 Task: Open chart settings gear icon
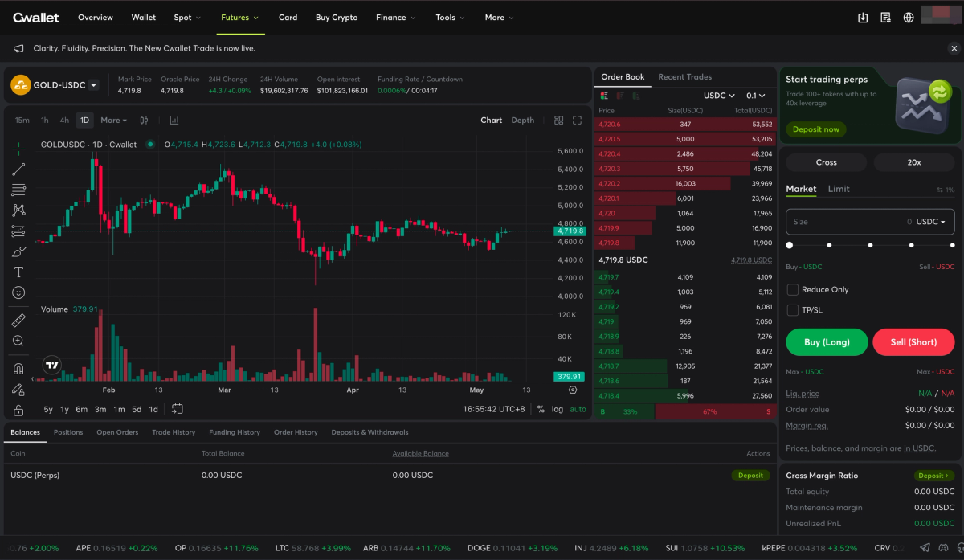click(x=573, y=390)
